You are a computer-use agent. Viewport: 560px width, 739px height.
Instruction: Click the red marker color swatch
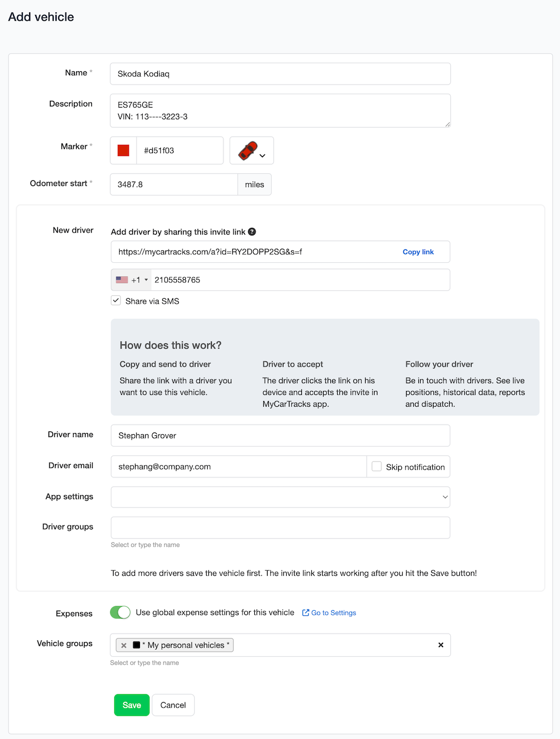click(124, 151)
